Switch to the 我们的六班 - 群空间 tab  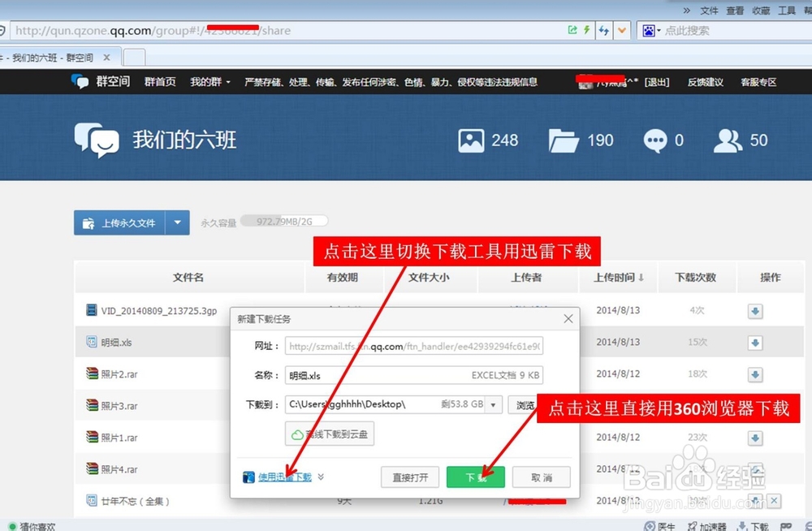[52, 57]
